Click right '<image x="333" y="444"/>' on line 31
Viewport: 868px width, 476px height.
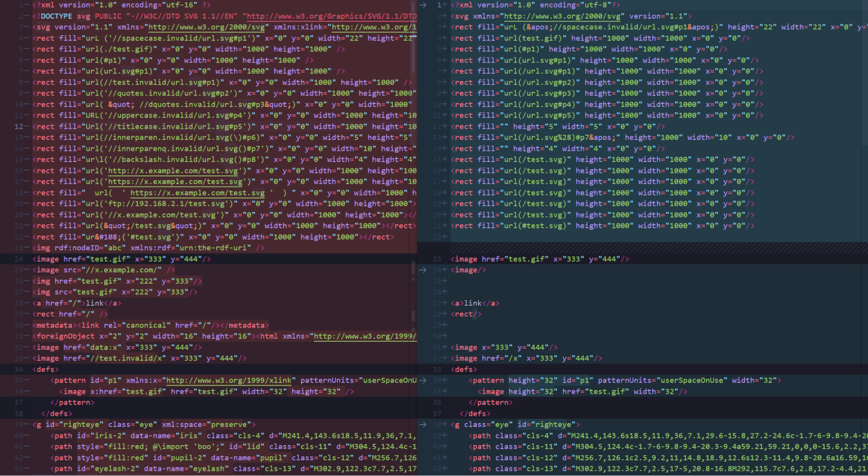504,347
